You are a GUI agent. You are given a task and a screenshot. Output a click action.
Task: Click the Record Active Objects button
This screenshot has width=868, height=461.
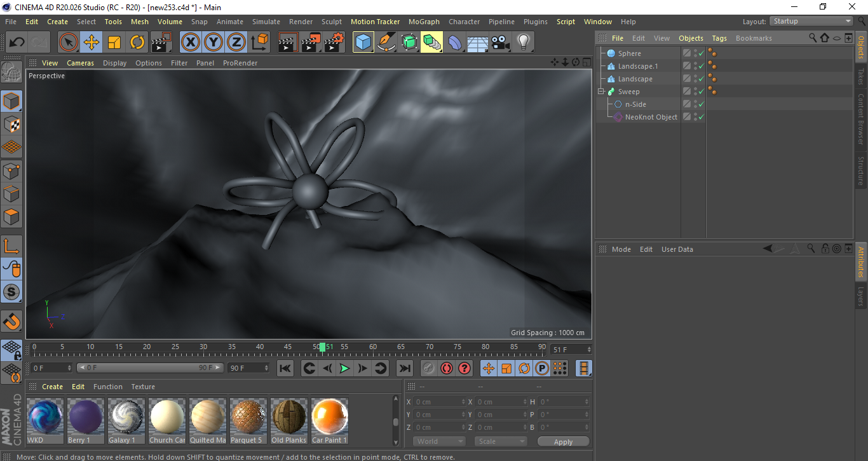coord(429,368)
